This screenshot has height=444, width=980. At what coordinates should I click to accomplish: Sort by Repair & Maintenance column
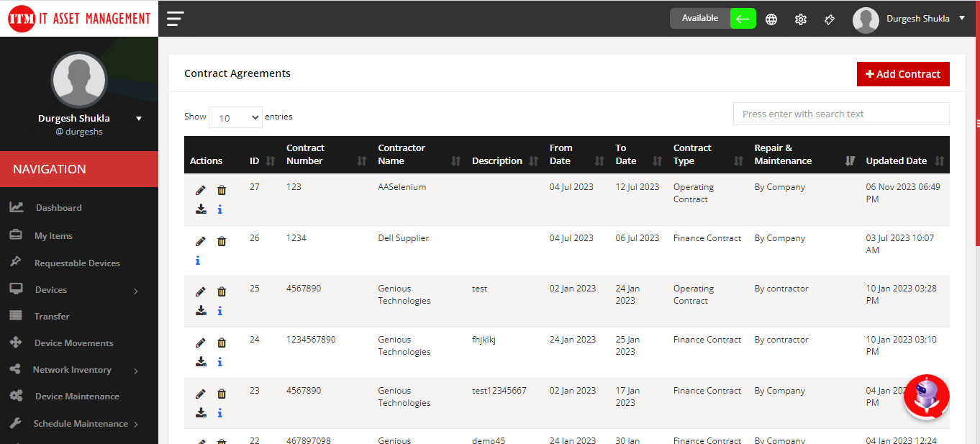(804, 155)
